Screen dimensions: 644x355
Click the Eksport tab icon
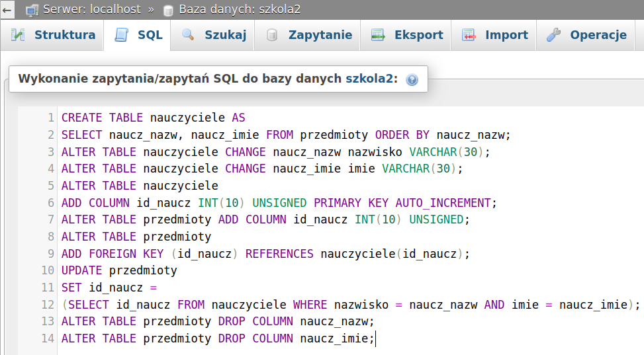[378, 35]
